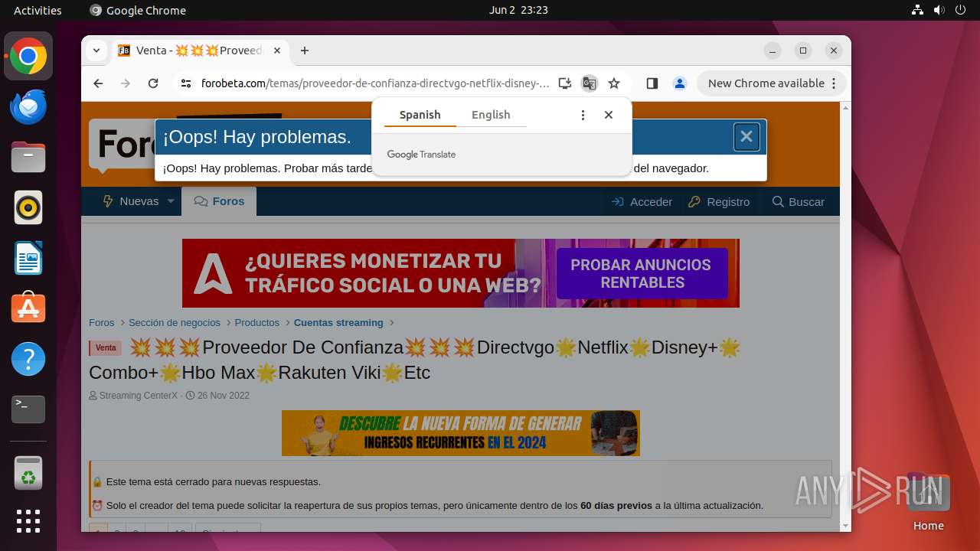Select the Spanish tab in translate popup
This screenshot has width=980, height=551.
click(x=420, y=115)
